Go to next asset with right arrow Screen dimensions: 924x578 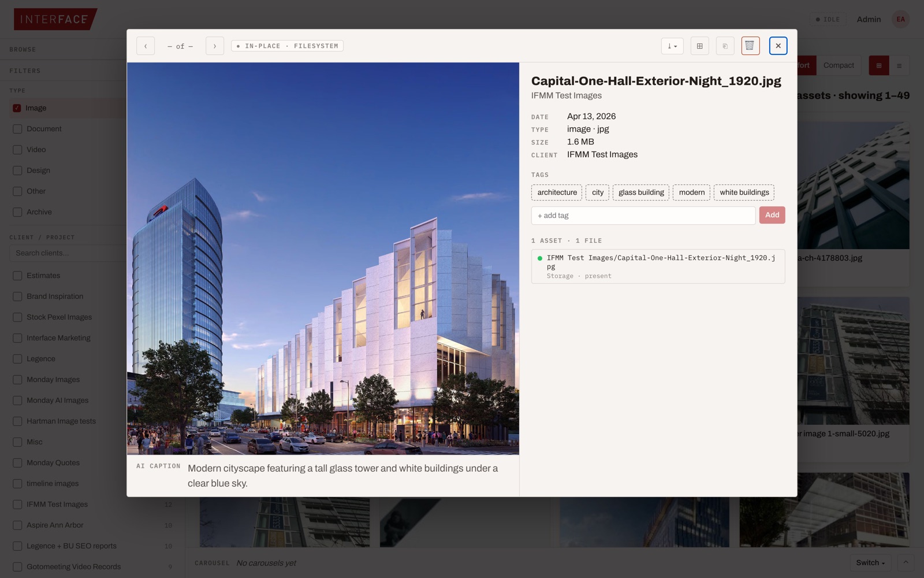(215, 46)
